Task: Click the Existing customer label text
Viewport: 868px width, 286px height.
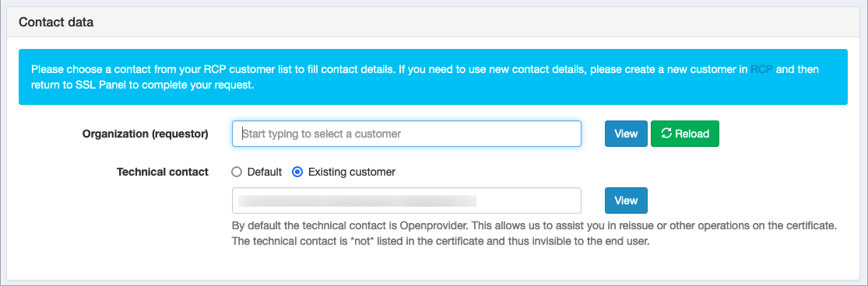Action: point(352,172)
